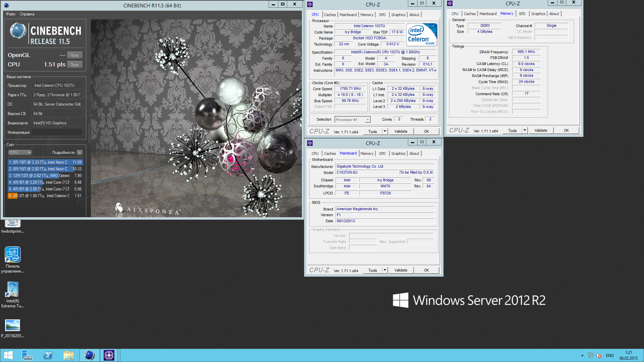Click Validate in CPU-Z Memory window
The width and height of the screenshot is (644, 362).
541,131
